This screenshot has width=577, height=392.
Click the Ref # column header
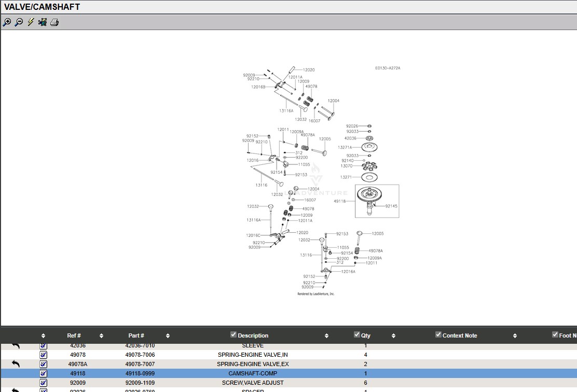[x=74, y=335]
